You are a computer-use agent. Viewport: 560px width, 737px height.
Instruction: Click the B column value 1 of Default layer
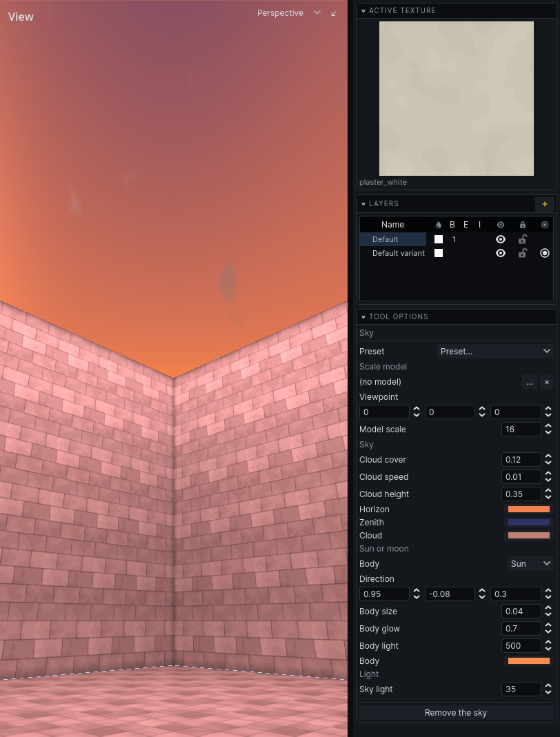pyautogui.click(x=454, y=239)
